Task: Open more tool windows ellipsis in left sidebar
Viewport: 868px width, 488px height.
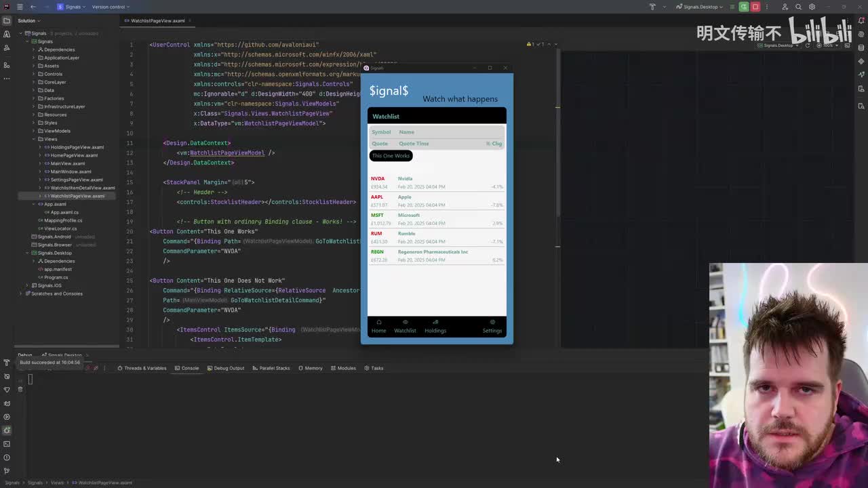Action: coord(7,78)
